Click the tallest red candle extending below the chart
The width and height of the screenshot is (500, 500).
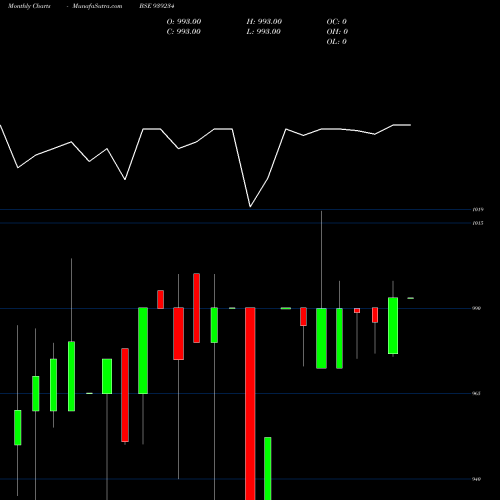(250, 403)
